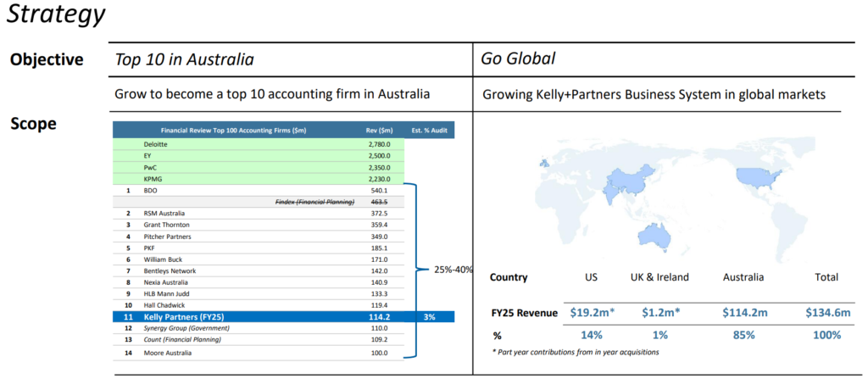Select the 'BDO' row name
Viewport: 868px width, 379px height.
point(150,191)
